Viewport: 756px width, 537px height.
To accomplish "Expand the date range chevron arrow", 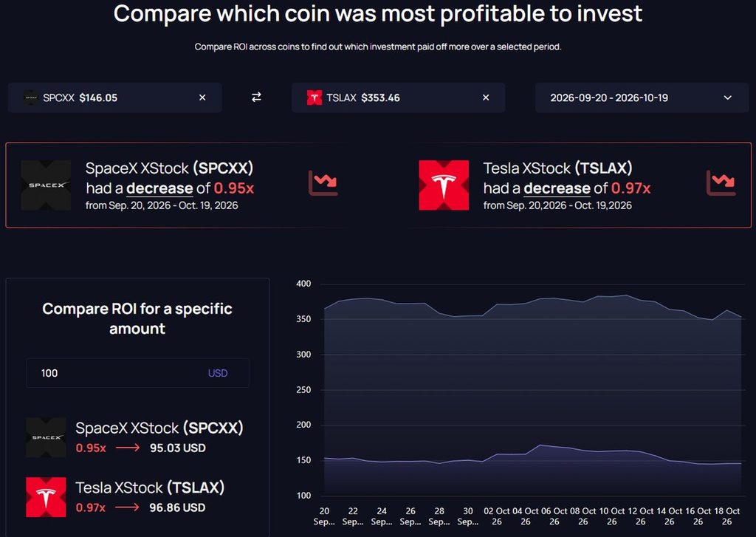I will (x=727, y=98).
